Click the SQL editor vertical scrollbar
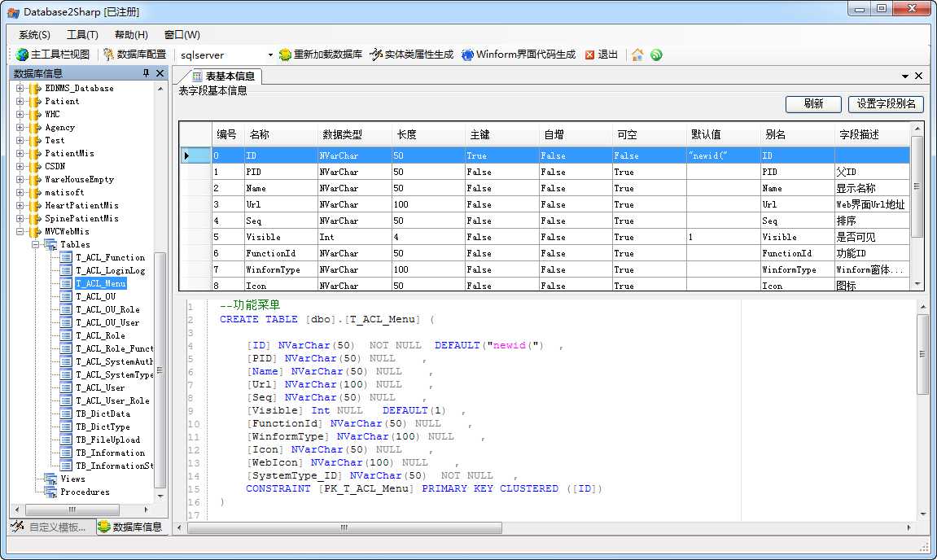Viewport: 937px width, 560px height. point(922,410)
